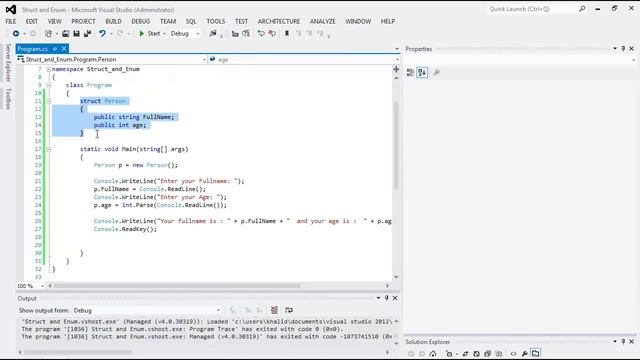
Task: Click the Clear All icon in Output panel
Action: 274,310
